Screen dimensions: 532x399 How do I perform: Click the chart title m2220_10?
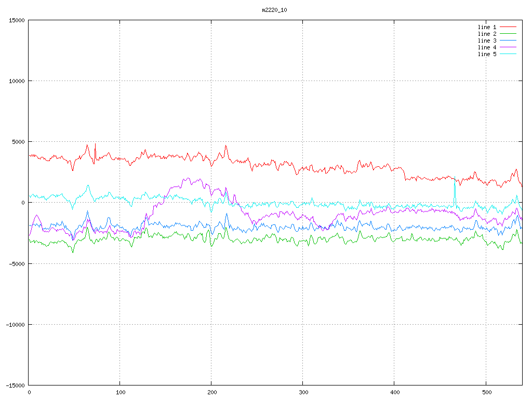coord(274,10)
